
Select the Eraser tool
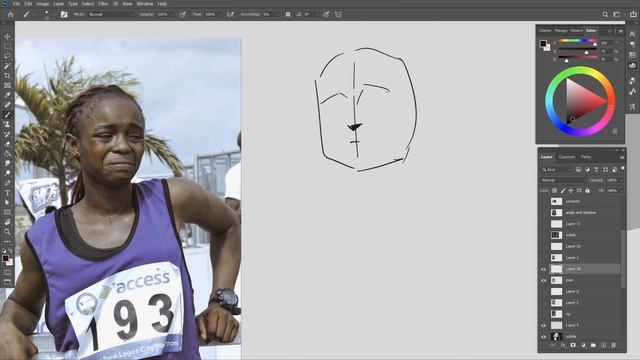(7, 144)
